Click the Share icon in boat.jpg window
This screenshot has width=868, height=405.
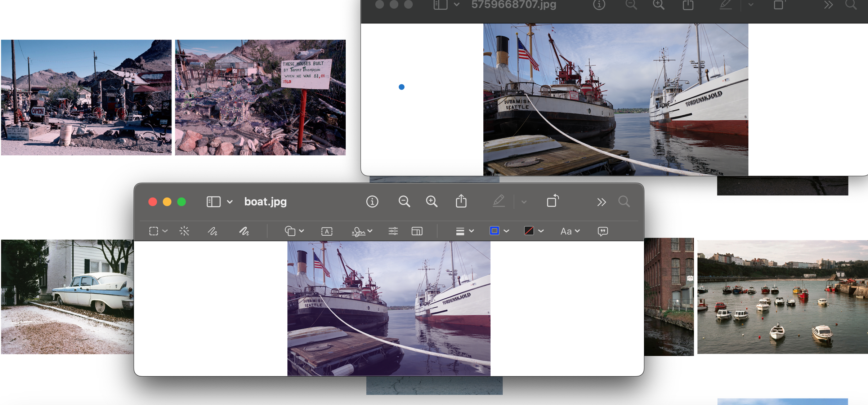click(x=461, y=201)
